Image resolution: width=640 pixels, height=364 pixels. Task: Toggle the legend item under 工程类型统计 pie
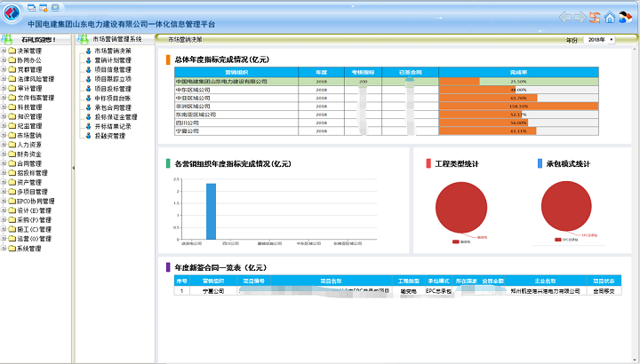pos(461,241)
